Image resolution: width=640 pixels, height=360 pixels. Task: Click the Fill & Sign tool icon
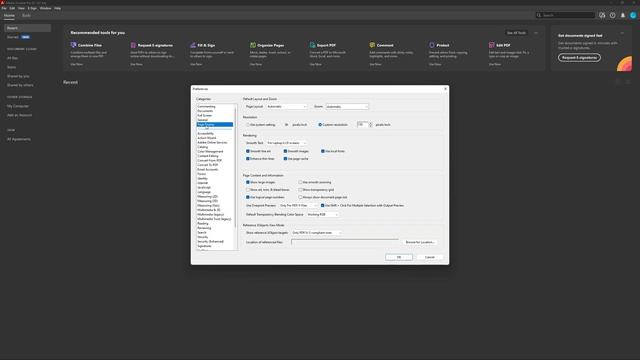point(193,45)
